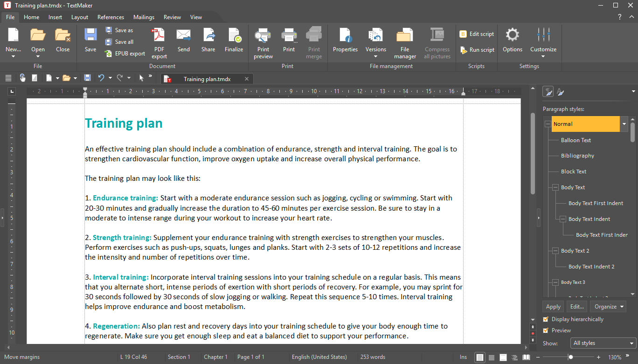
Task: Open document Properties
Action: click(345, 36)
